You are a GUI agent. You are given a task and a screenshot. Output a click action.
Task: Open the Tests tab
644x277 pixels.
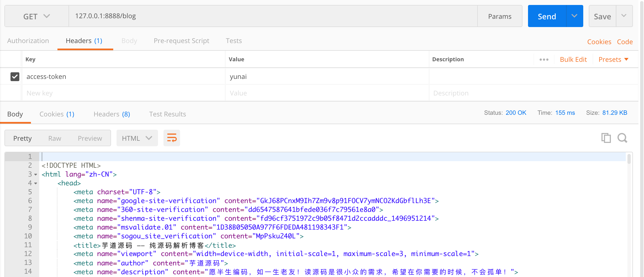point(233,41)
